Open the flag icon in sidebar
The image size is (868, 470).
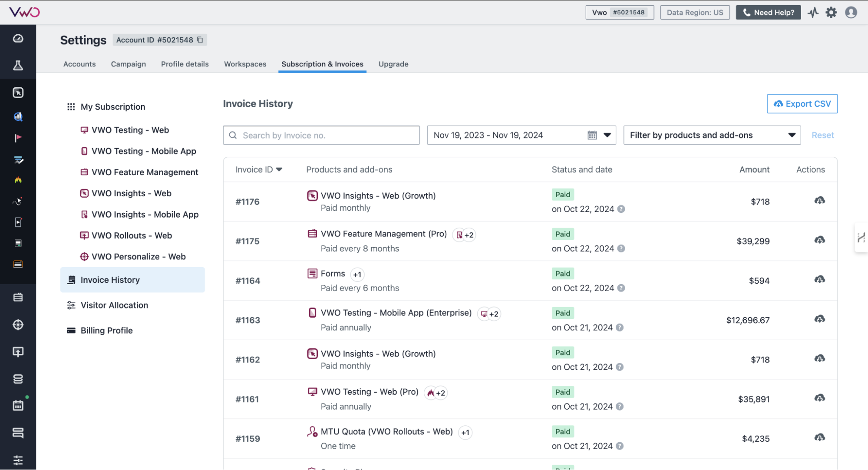click(18, 138)
